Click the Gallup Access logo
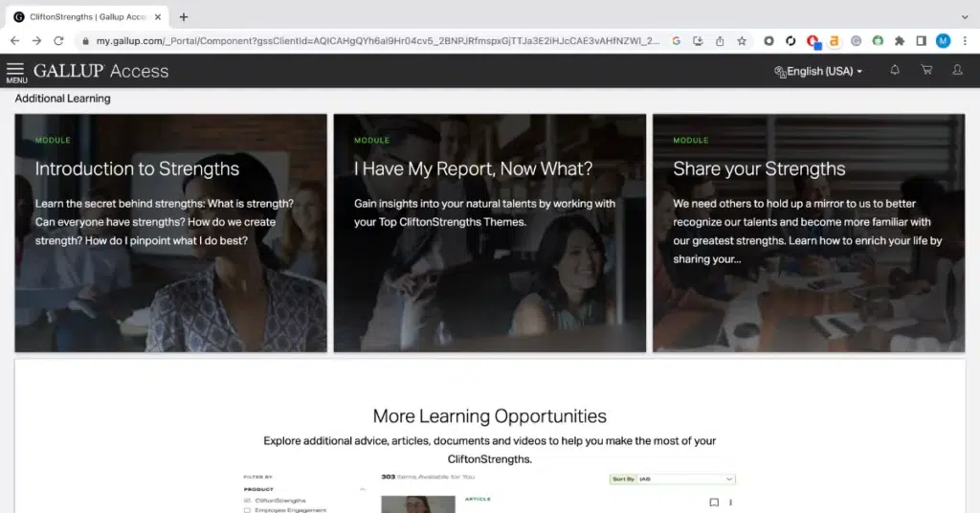 coord(100,71)
